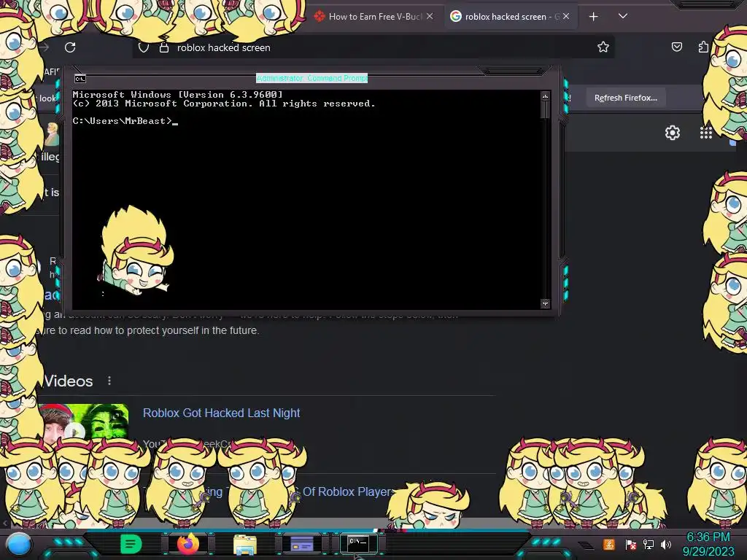Open Action Center flag tray icon

(x=630, y=545)
